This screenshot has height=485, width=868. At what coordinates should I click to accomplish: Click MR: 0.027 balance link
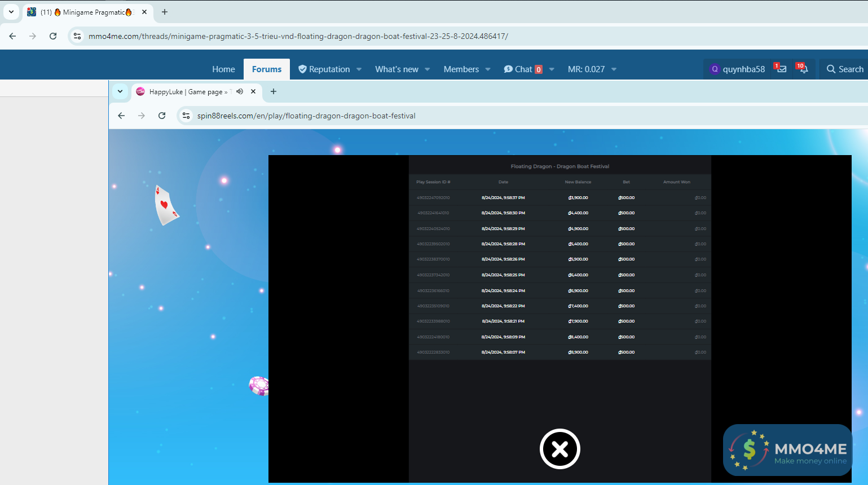click(x=586, y=69)
